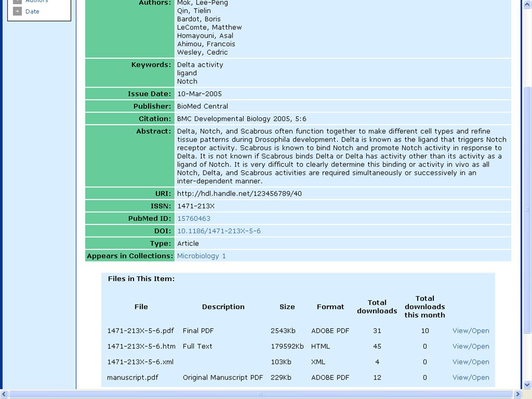This screenshot has width=532, height=399.
Task: Click the XML format cell
Action: pyautogui.click(x=318, y=362)
